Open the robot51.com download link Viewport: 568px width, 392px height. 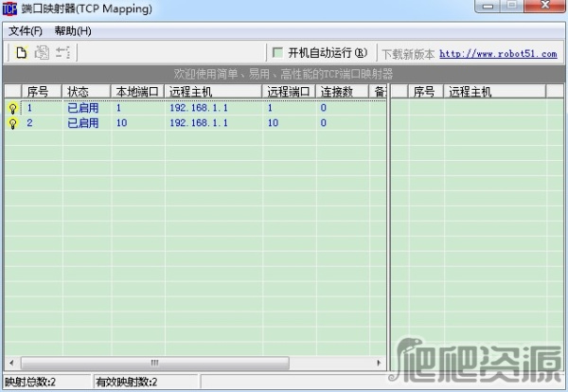coord(498,54)
